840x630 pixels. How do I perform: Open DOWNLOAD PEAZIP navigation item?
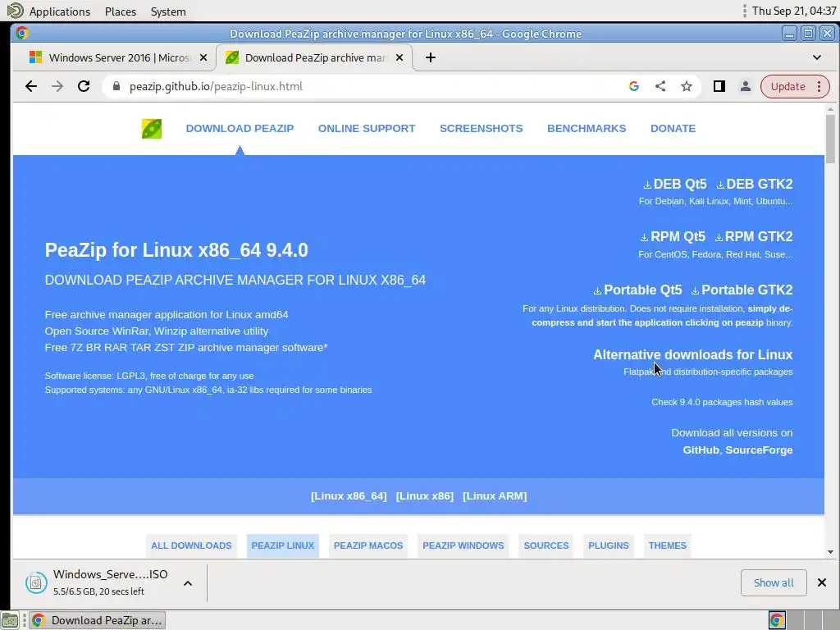point(240,129)
